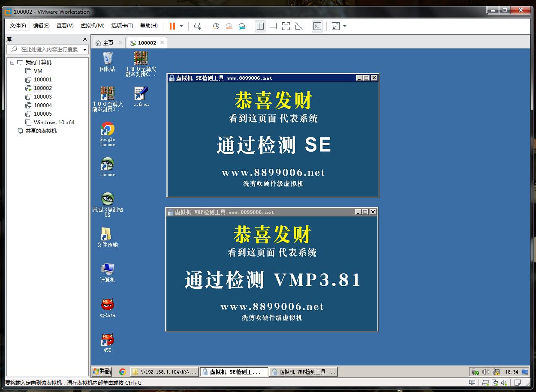The width and height of the screenshot is (536, 392).
Task: Click the message log status icon
Action: (518, 383)
